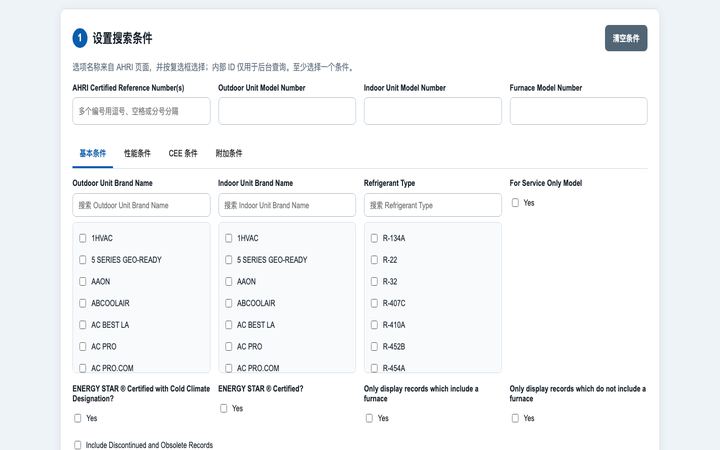Switch to the 附加条件 tab

point(229,153)
